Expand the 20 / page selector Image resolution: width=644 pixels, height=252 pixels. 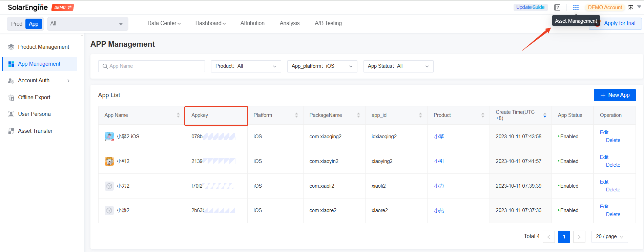tap(609, 236)
